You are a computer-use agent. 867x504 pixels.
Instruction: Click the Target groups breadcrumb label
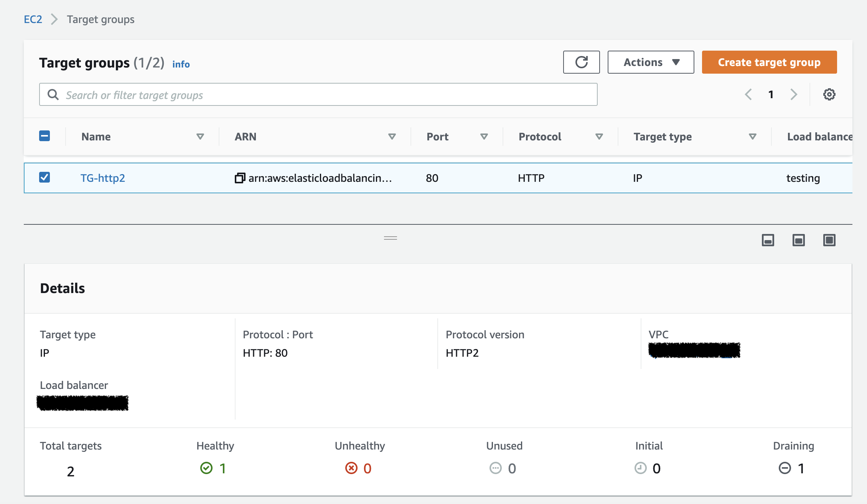click(100, 19)
